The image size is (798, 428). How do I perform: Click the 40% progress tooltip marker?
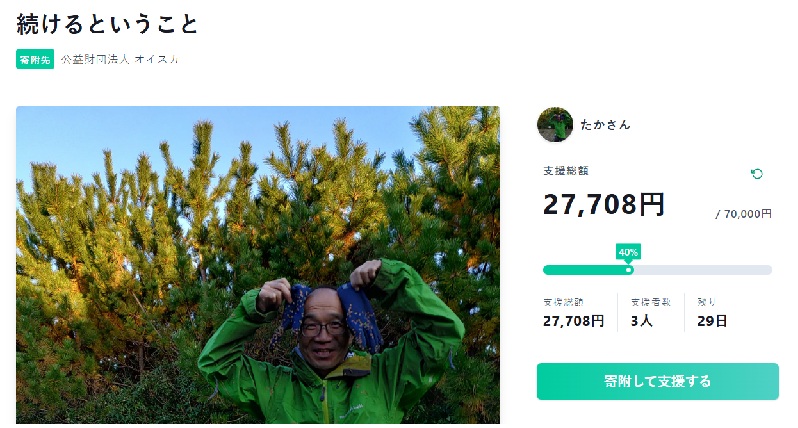tap(628, 252)
